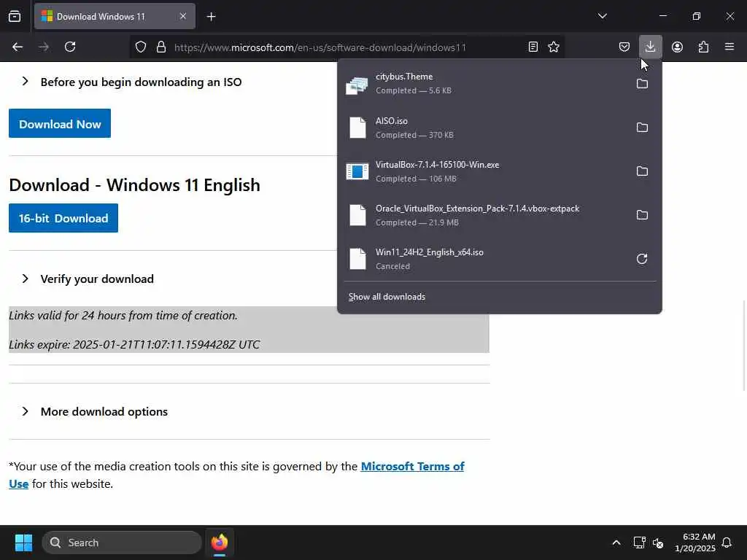Focus the URL address bar
Viewport: 747px width, 560px height.
[x=348, y=47]
